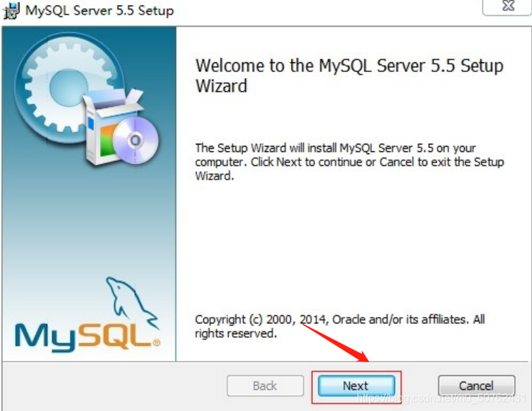Click the 'Welcome to the MySQL Server 5.5 Setup Wizard' heading
532x411 pixels.
pos(349,75)
